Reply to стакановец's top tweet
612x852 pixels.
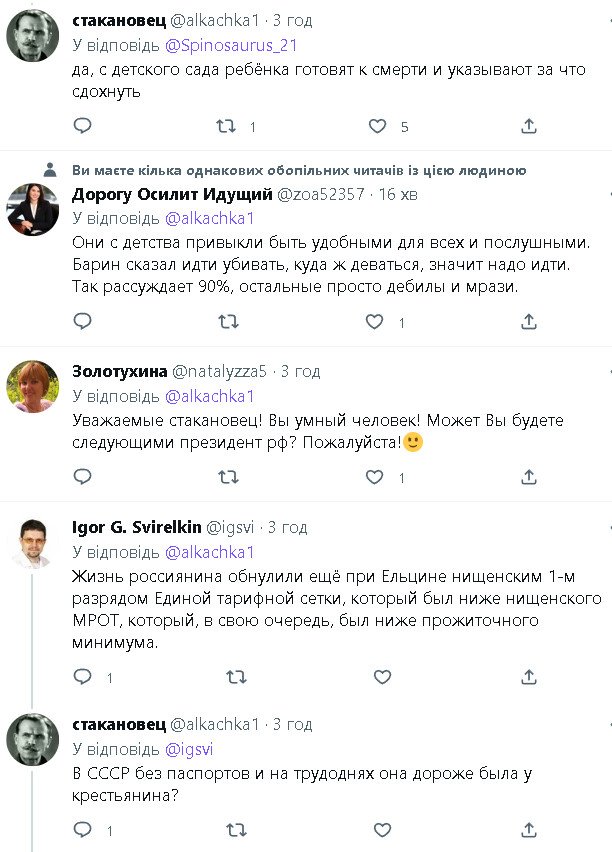83,126
